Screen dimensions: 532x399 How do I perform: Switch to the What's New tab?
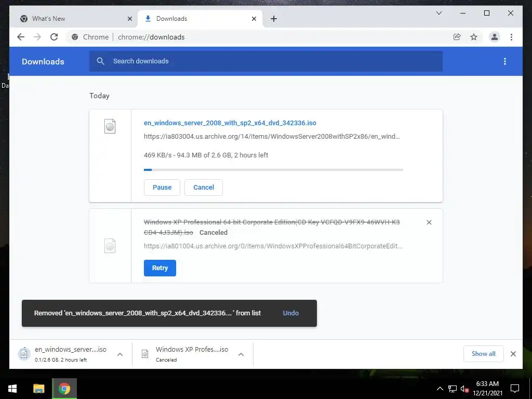tap(75, 19)
